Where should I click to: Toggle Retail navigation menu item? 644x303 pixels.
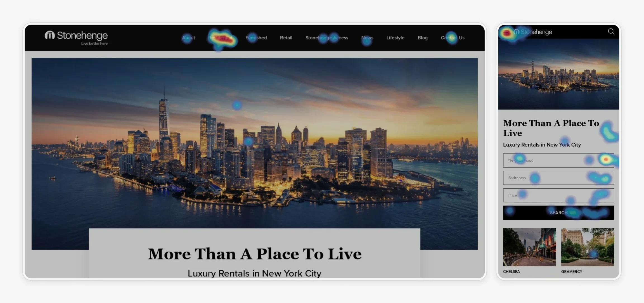tap(286, 37)
